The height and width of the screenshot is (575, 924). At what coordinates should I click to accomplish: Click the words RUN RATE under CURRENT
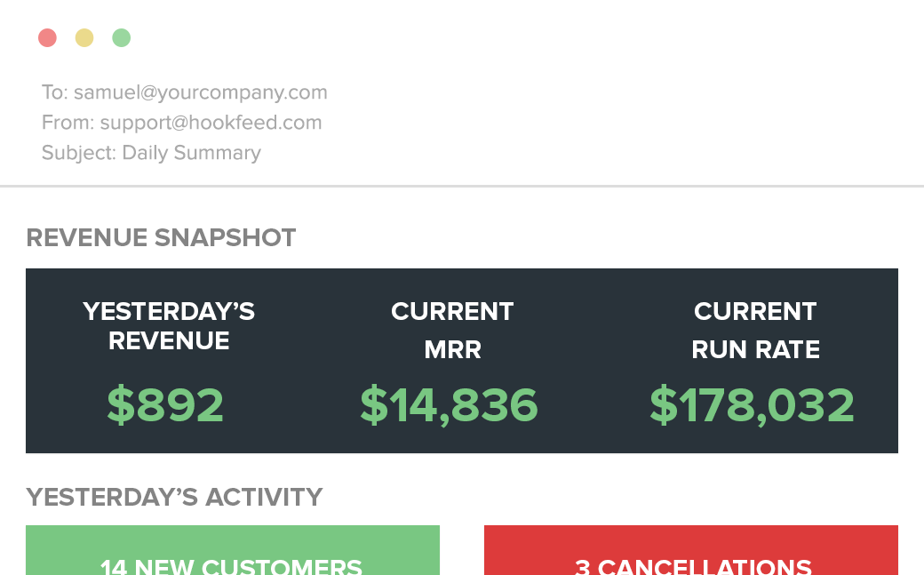point(755,349)
